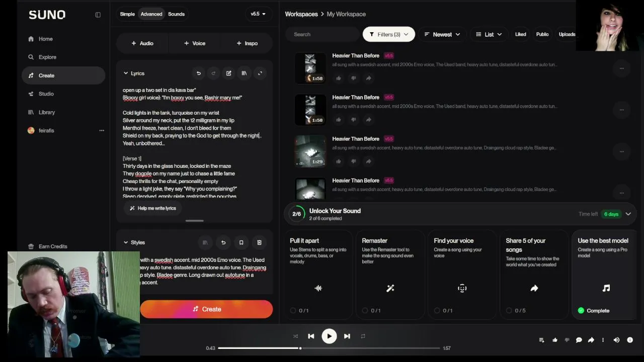Click the SUNO logo
The height and width of the screenshot is (362, 644).
(47, 15)
